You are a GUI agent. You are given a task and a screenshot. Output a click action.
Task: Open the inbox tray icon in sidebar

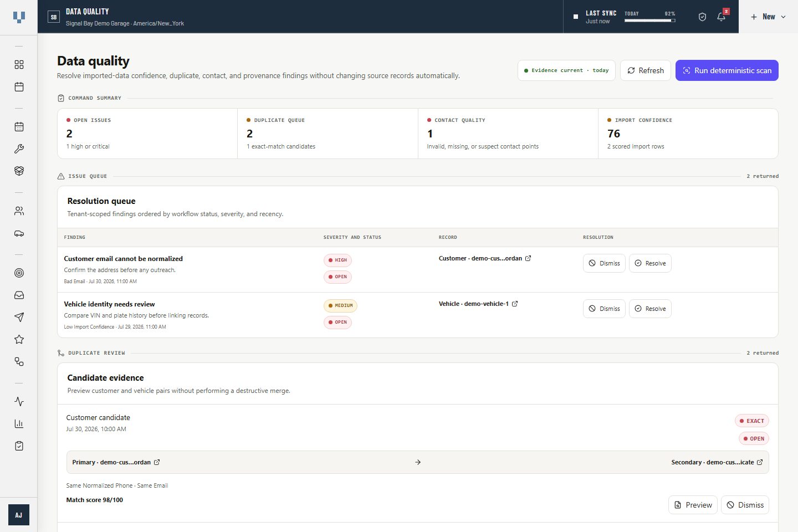point(19,295)
